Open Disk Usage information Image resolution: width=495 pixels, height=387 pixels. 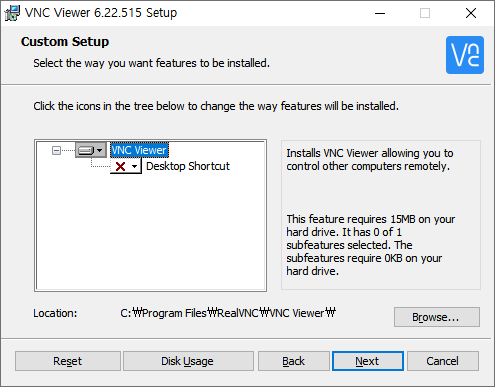[x=188, y=361]
